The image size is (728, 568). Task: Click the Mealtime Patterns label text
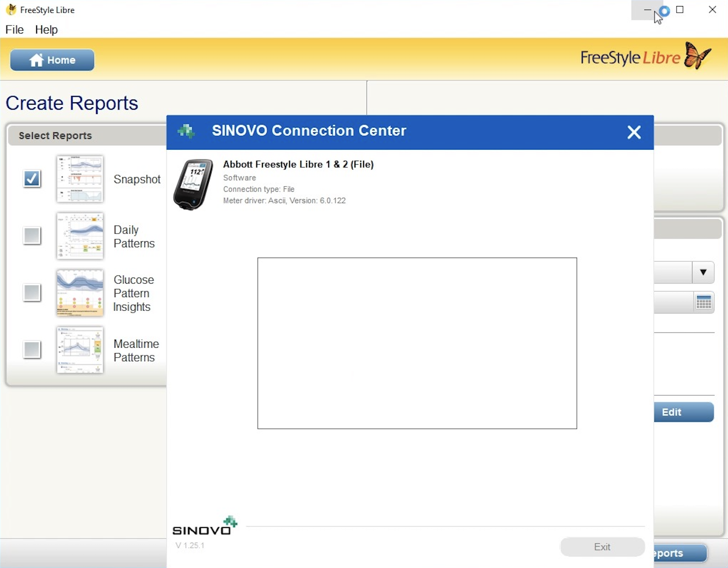point(136,350)
